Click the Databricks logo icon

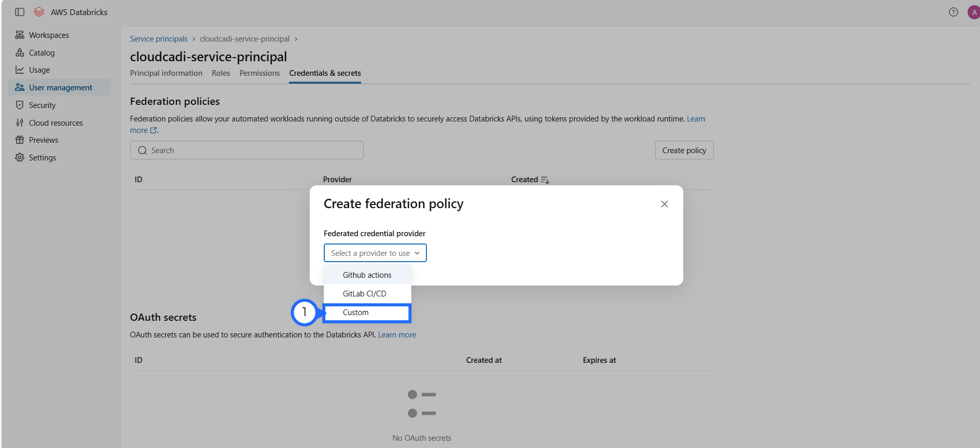point(39,12)
